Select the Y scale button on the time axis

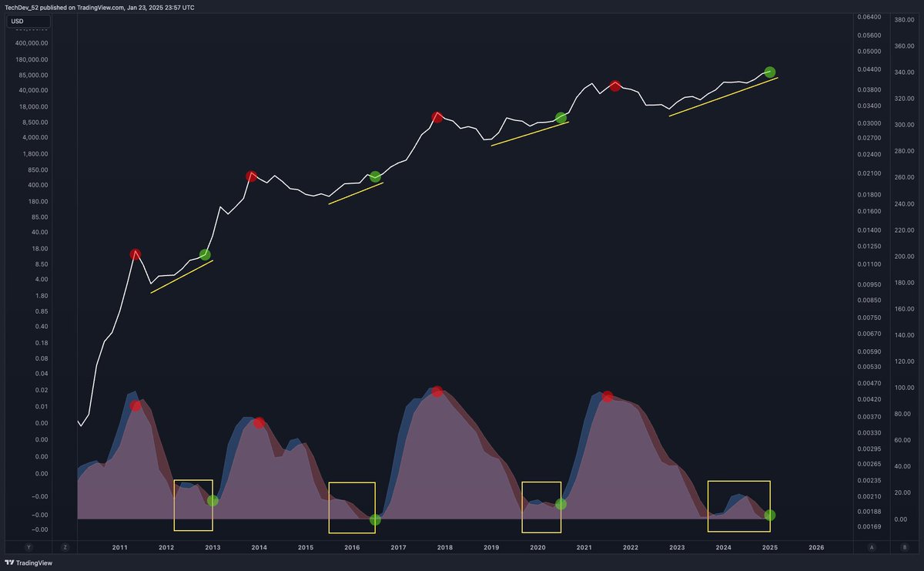coord(28,546)
